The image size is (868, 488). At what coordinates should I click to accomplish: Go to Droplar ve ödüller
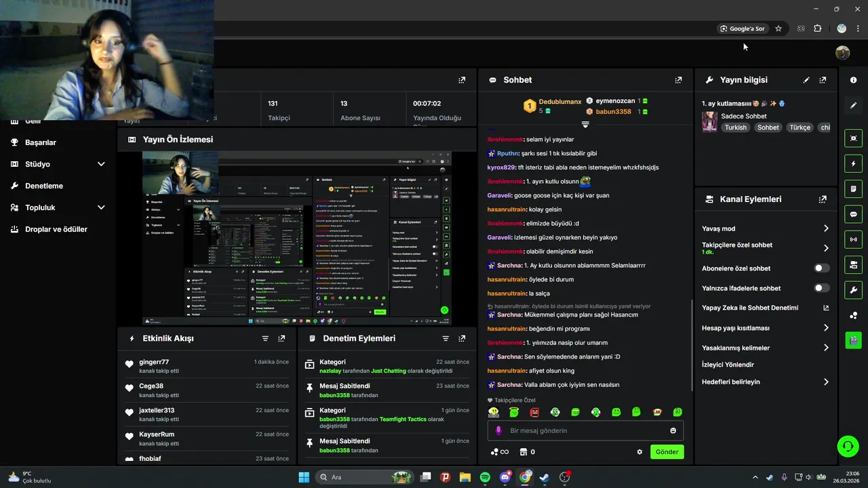point(56,229)
